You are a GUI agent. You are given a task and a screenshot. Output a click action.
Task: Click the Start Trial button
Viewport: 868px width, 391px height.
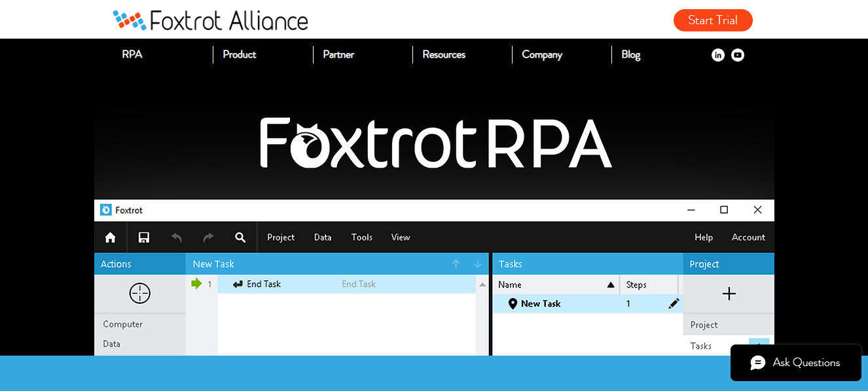point(713,20)
